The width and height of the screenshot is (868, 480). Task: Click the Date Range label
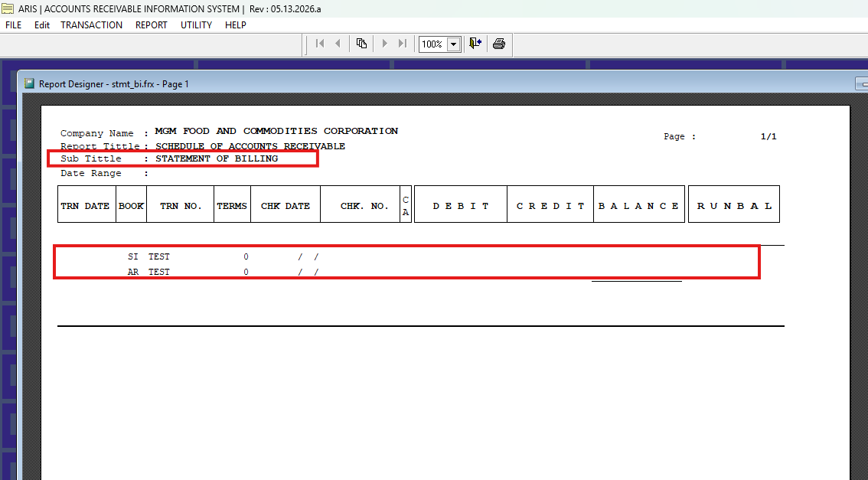[x=91, y=173]
